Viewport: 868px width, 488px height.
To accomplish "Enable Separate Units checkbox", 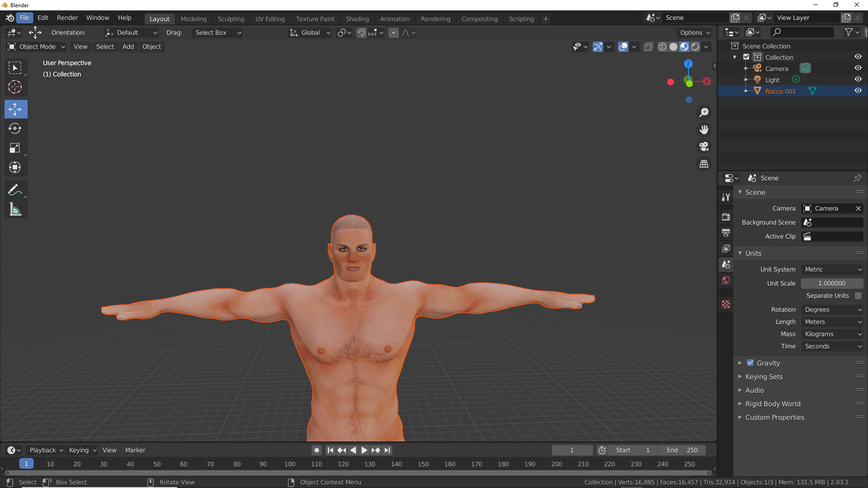I will coord(858,296).
